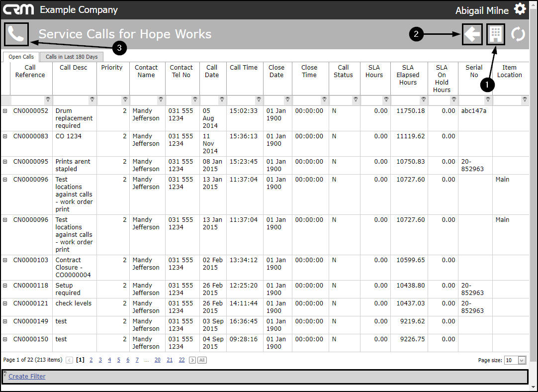The width and height of the screenshot is (538, 392).
Task: Expand row CN0000052 details
Action: [5, 111]
